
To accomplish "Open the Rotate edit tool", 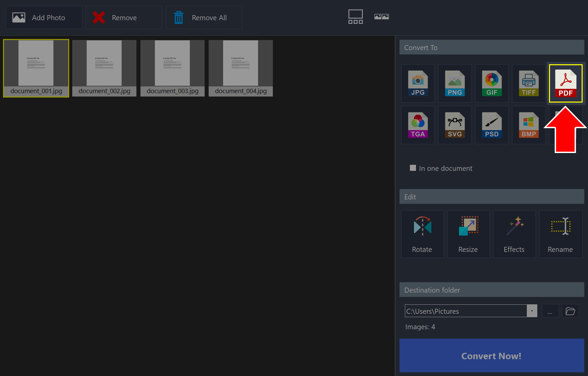I will tap(422, 234).
